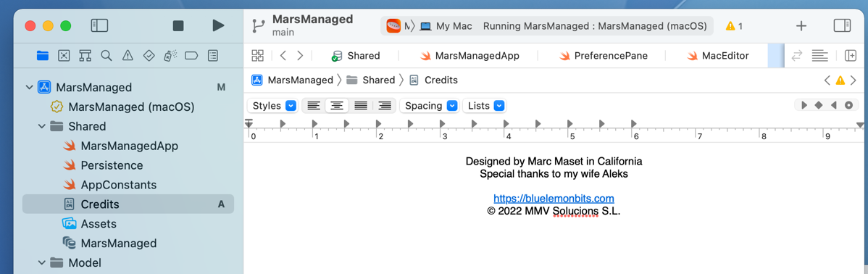
Task: Toggle code review mode
Action: point(797,55)
